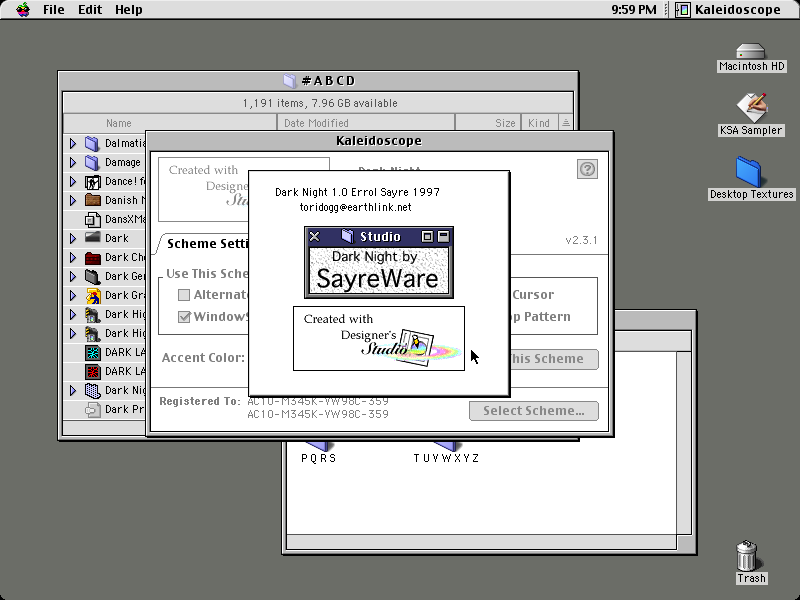The height and width of the screenshot is (600, 800).
Task: Open the Edit menu
Action: 90,10
